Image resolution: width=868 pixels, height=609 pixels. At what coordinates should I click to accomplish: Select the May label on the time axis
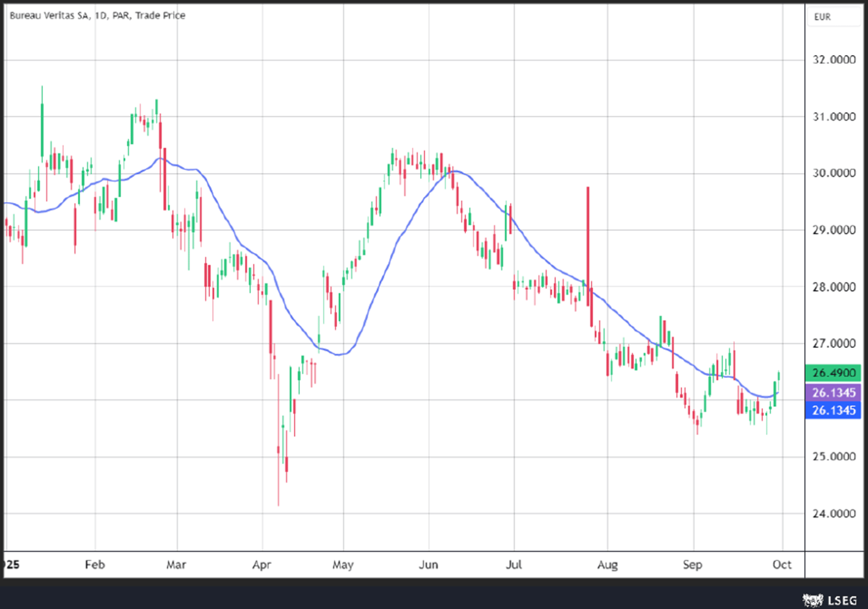click(x=343, y=564)
